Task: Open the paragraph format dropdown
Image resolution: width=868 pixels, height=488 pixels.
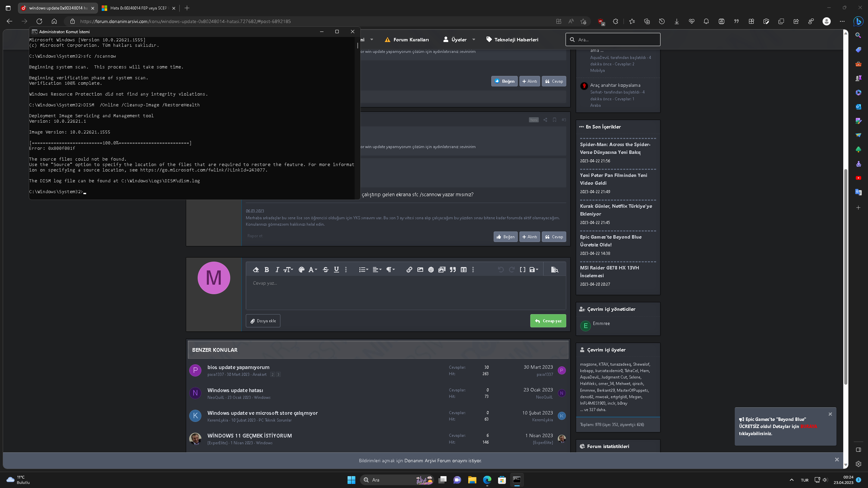Action: (391, 269)
